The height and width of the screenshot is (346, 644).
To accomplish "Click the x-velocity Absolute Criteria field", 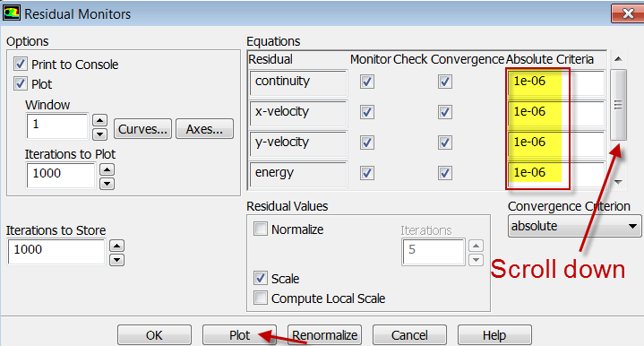I will (556, 112).
